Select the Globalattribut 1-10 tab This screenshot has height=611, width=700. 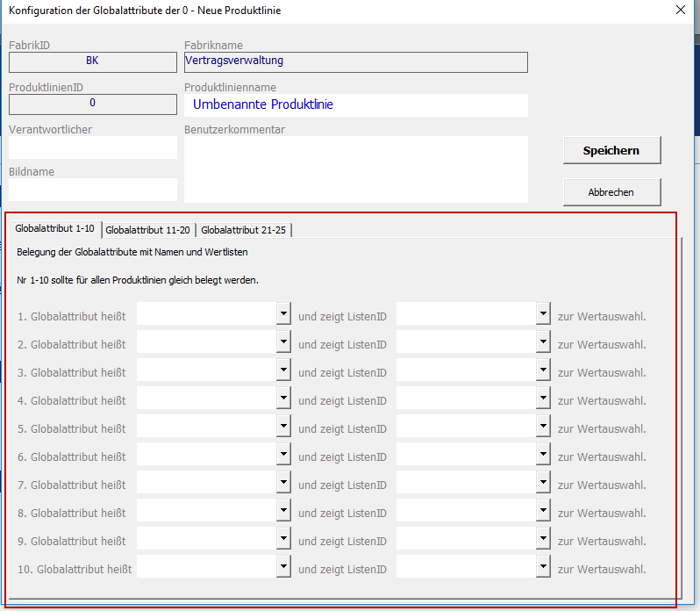pyautogui.click(x=54, y=228)
